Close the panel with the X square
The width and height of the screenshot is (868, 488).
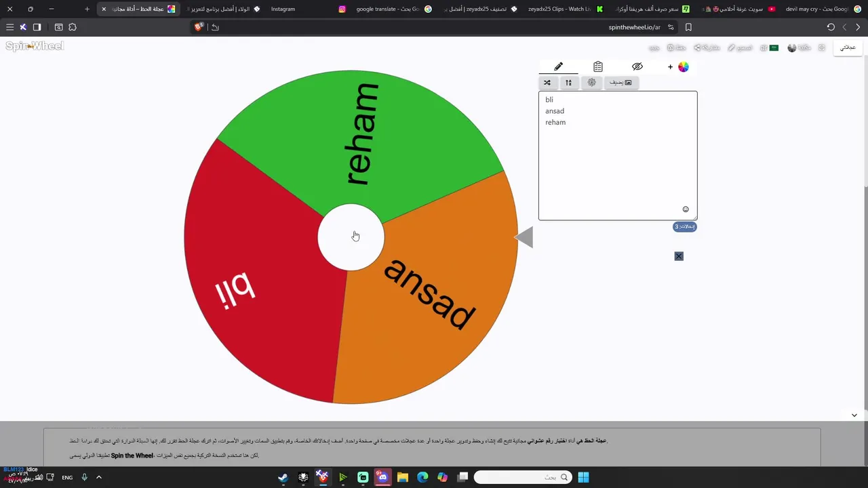(679, 256)
